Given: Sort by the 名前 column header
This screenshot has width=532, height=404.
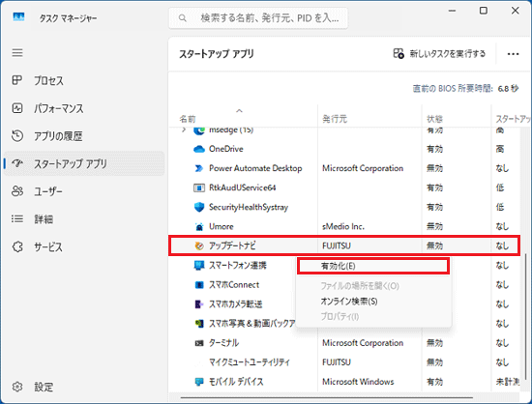Looking at the screenshot, I should pos(188,119).
